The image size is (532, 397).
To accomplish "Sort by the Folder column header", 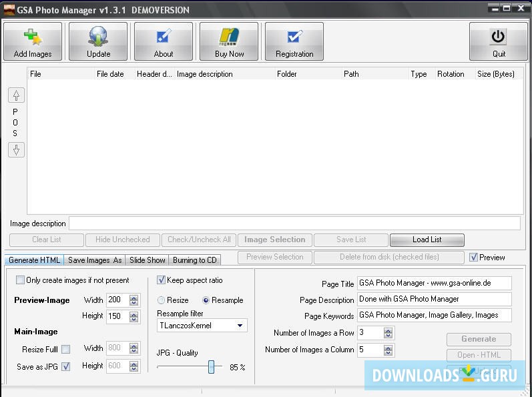I will [308, 74].
